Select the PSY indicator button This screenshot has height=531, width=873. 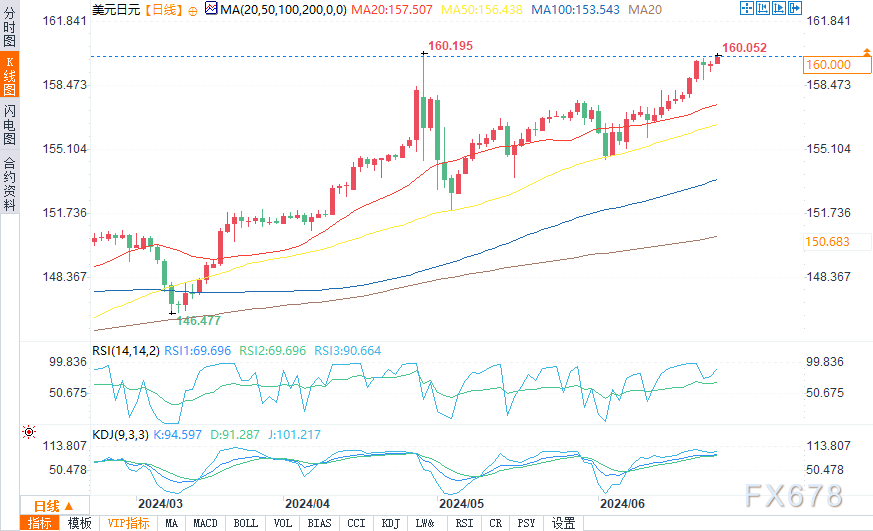tap(526, 523)
